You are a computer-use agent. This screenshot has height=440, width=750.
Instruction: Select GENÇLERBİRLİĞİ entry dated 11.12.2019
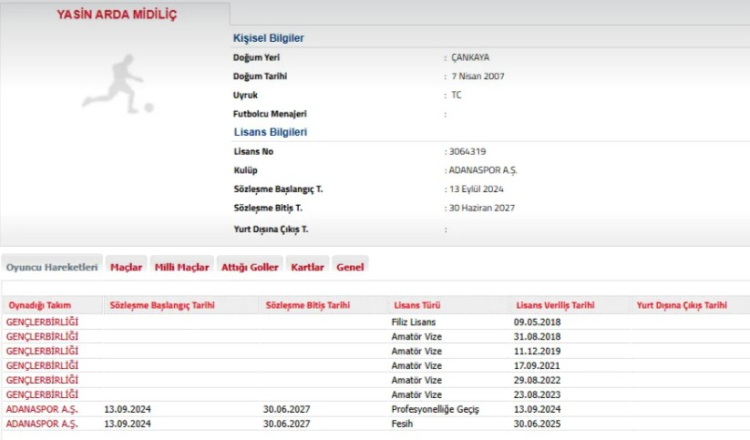42,351
